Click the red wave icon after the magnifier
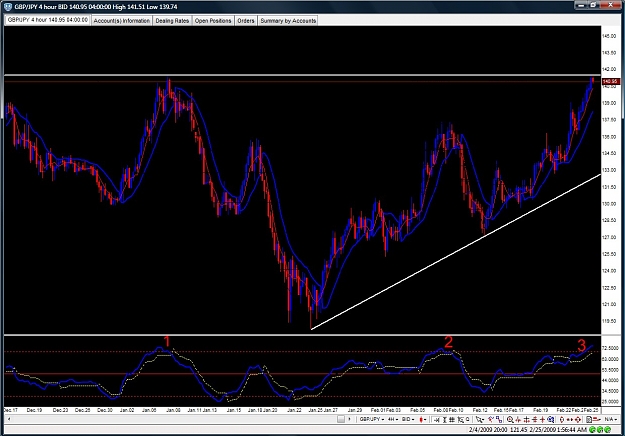This screenshot has height=436, width=625. click(x=518, y=419)
